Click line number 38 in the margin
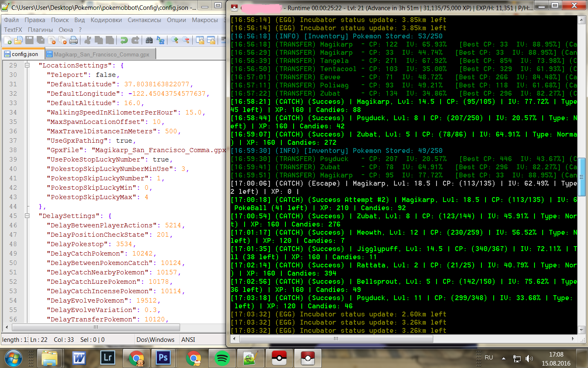Image resolution: width=588 pixels, height=368 pixels. pos(13,150)
